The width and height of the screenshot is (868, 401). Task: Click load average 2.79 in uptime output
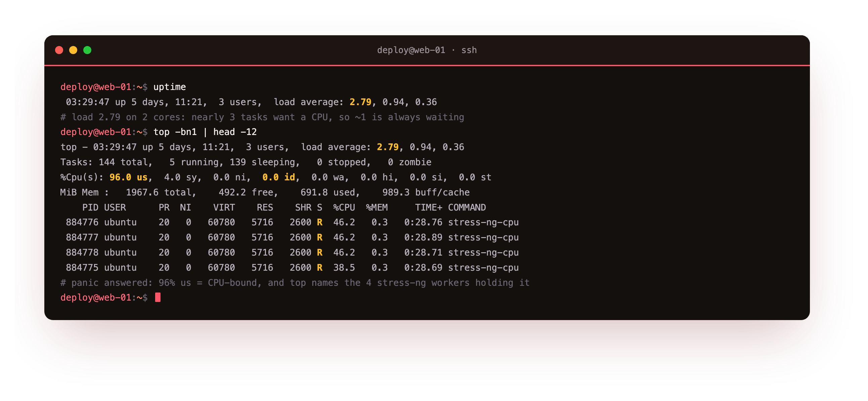pos(360,102)
